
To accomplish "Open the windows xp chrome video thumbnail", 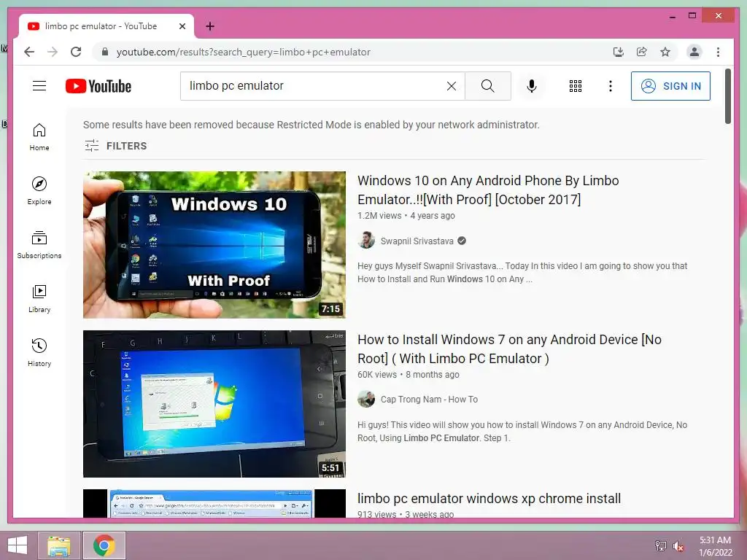I will [214, 503].
